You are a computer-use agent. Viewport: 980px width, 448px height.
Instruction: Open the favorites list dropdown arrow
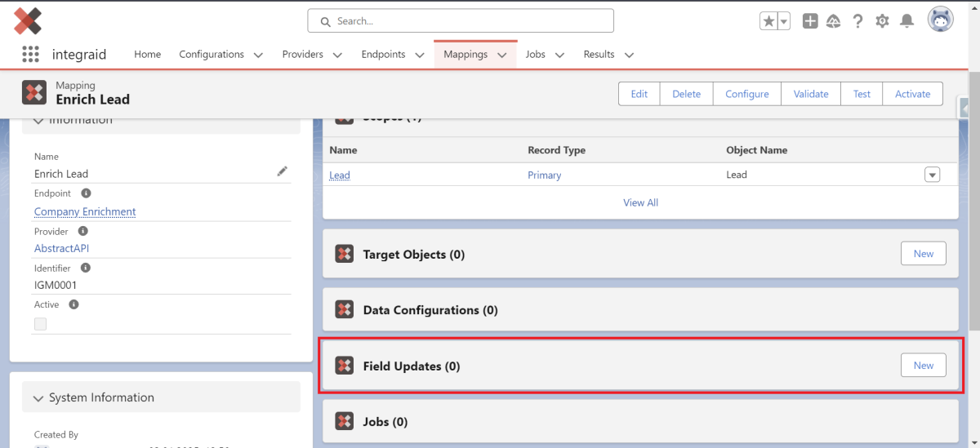coord(784,22)
